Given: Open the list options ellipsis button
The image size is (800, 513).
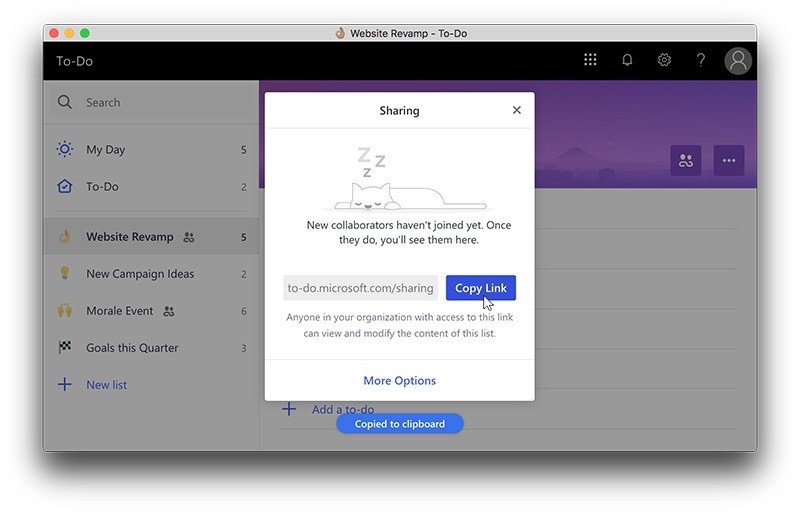Looking at the screenshot, I should coord(729,160).
